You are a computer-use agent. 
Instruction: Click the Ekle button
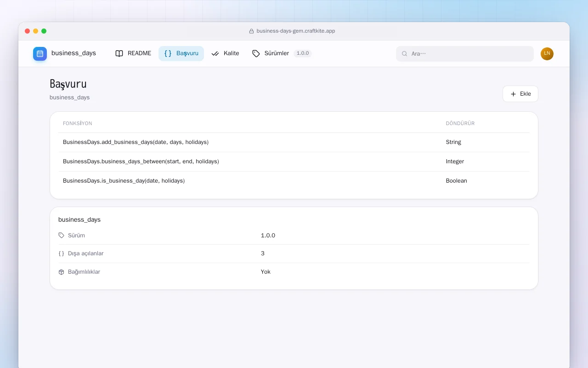click(520, 94)
